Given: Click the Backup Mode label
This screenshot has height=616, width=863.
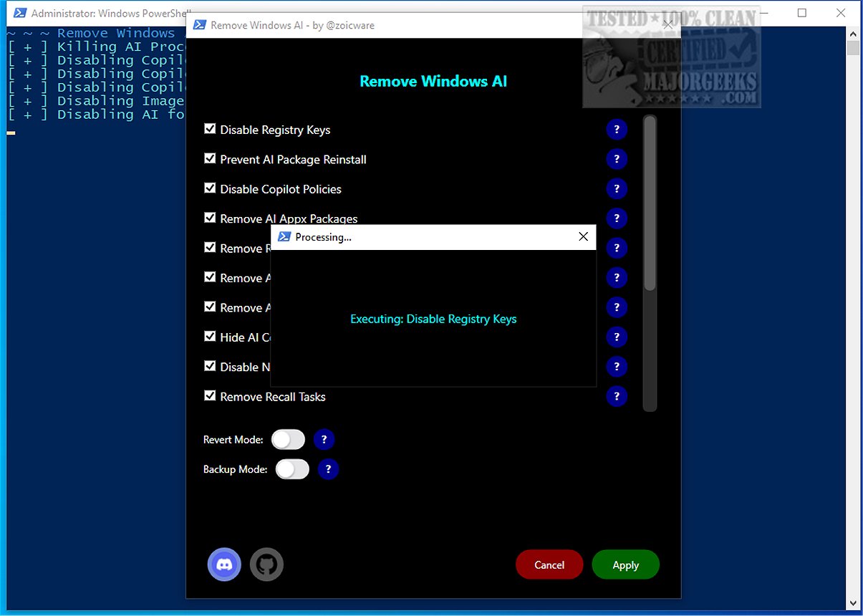Looking at the screenshot, I should [x=236, y=470].
